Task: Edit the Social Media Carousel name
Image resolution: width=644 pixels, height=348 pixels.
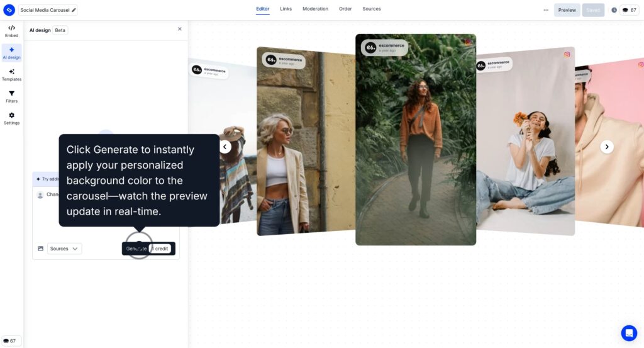Action: [74, 10]
